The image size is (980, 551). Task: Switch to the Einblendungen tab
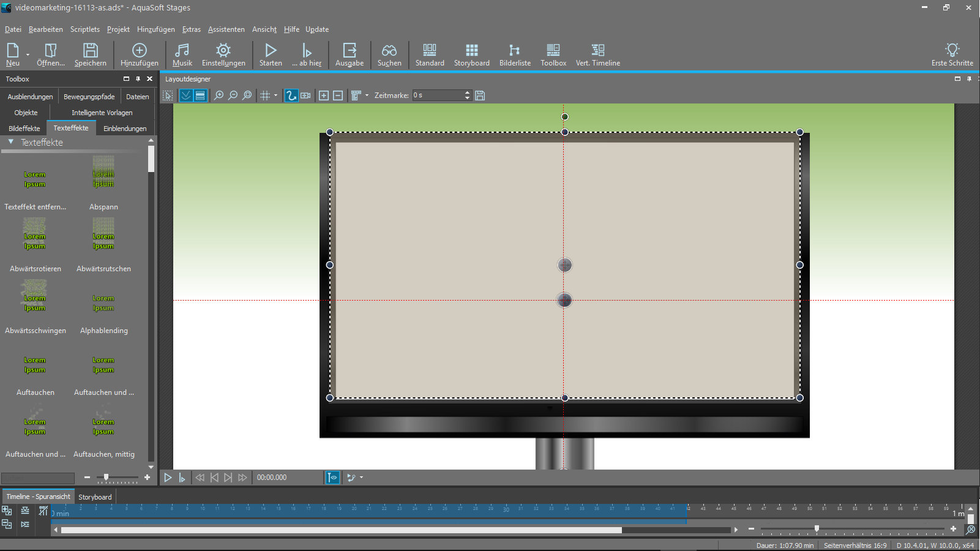pyautogui.click(x=125, y=129)
